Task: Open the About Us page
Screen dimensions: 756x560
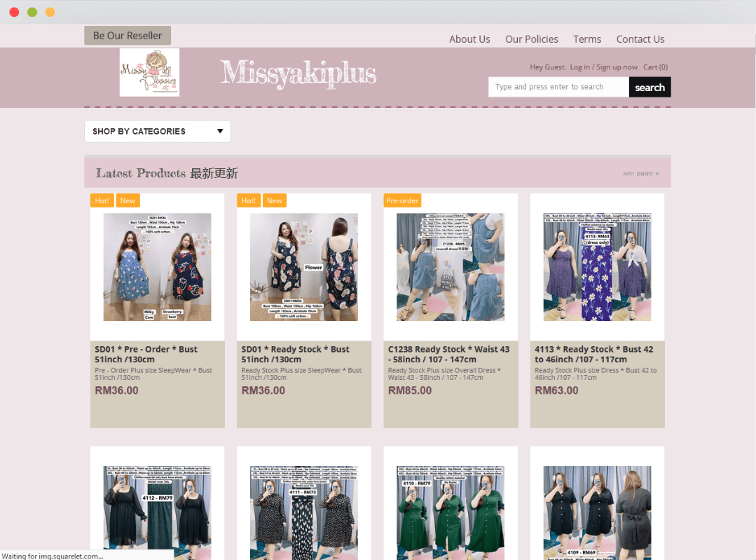Action: 469,39
